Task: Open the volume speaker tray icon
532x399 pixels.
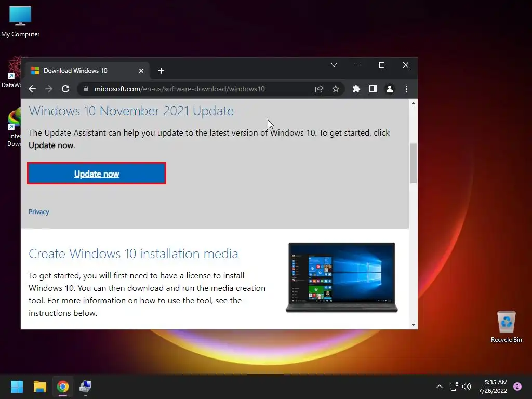Action: 467,387
